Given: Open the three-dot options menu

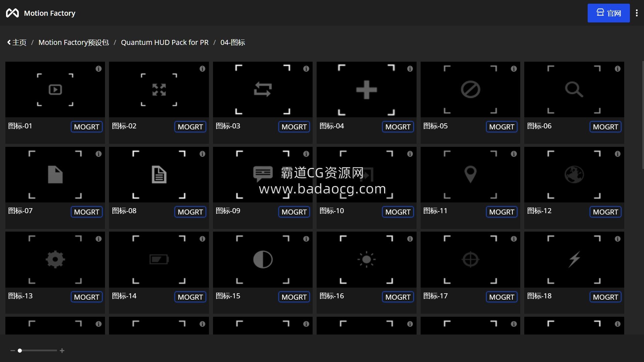Looking at the screenshot, I should point(637,13).
